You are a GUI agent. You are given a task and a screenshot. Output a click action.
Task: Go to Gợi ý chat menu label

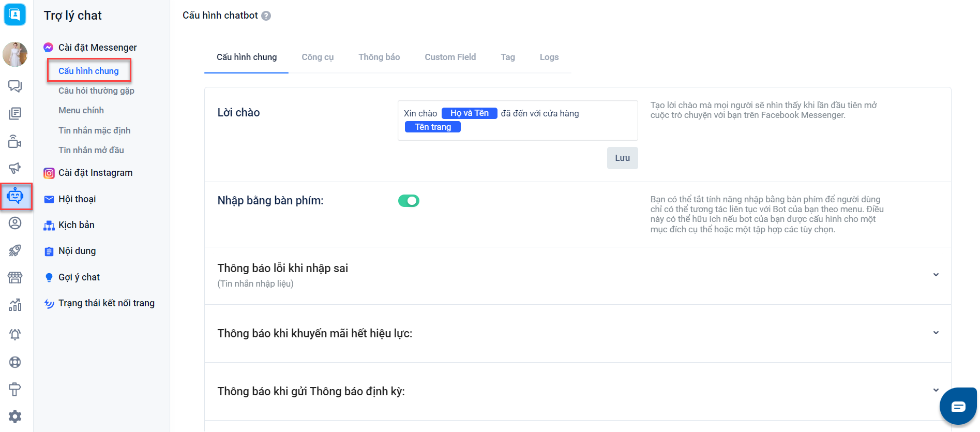pos(79,277)
